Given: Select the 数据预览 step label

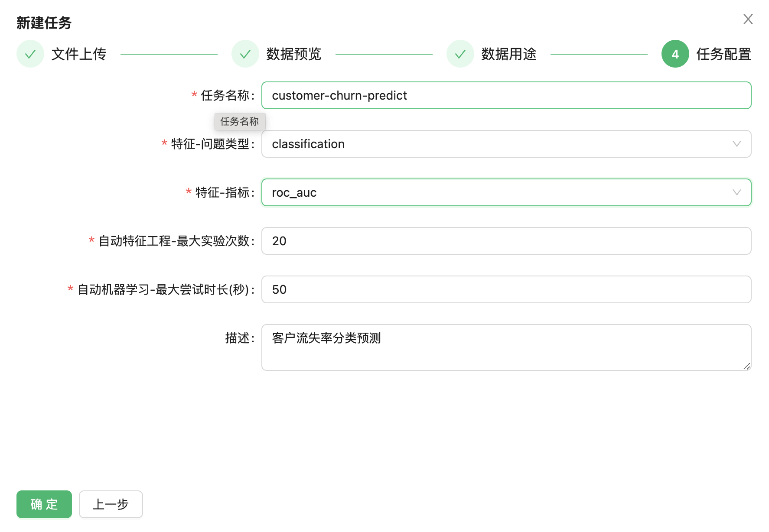Looking at the screenshot, I should (x=293, y=54).
